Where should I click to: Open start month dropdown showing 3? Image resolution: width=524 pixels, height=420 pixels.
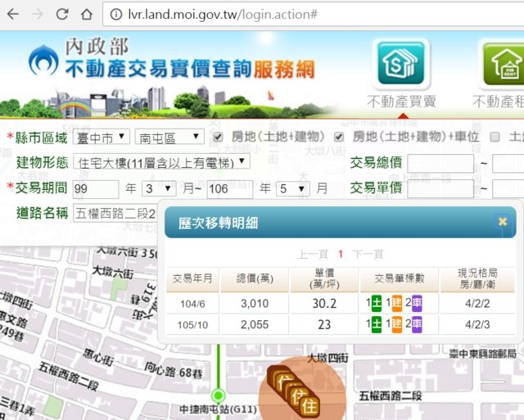coord(159,189)
